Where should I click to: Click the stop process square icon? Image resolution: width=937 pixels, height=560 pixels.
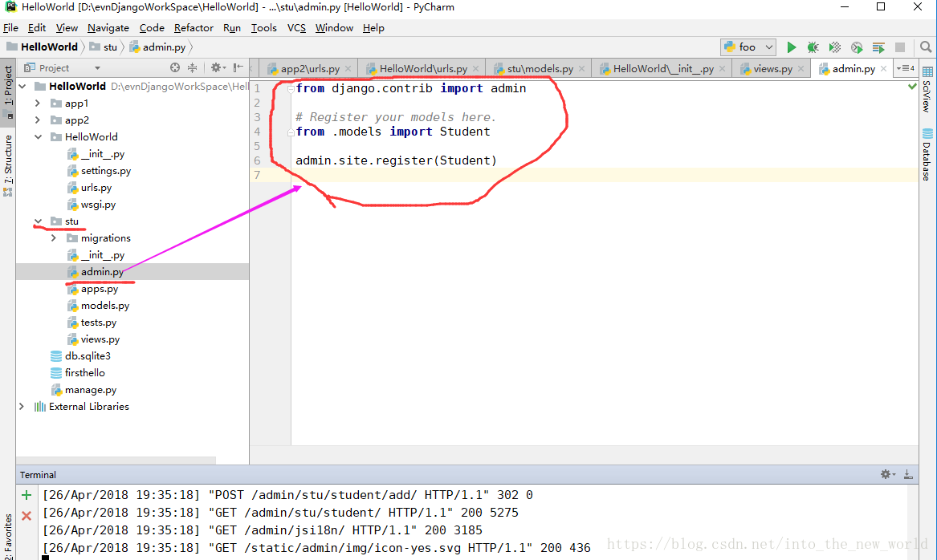pyautogui.click(x=900, y=47)
